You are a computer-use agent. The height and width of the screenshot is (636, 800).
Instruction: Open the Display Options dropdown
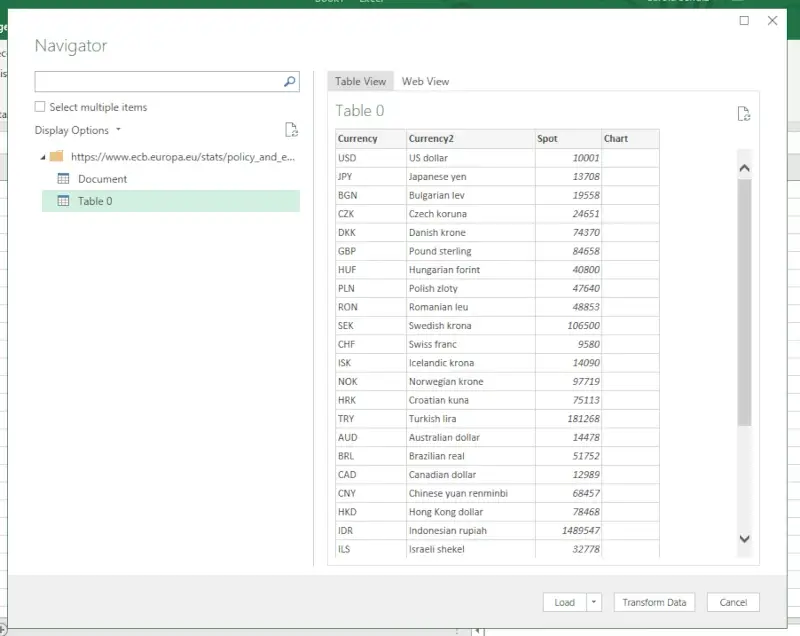coord(77,130)
